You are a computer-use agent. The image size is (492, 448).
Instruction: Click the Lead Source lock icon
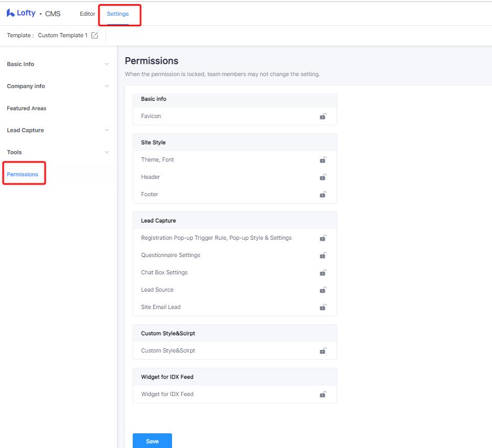pos(323,290)
